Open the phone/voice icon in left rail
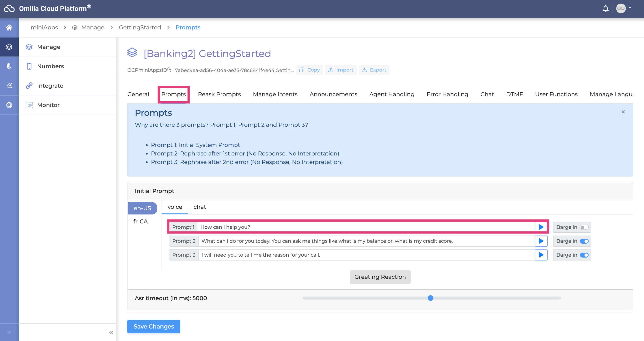The image size is (644, 341). pos(9,66)
